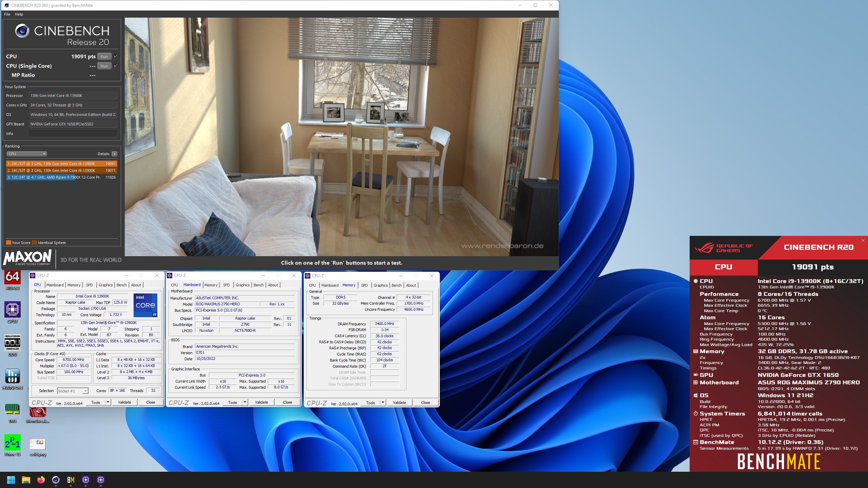This screenshot has width=868, height=488.
Task: Expand ranking Details arrow
Action: (115, 154)
